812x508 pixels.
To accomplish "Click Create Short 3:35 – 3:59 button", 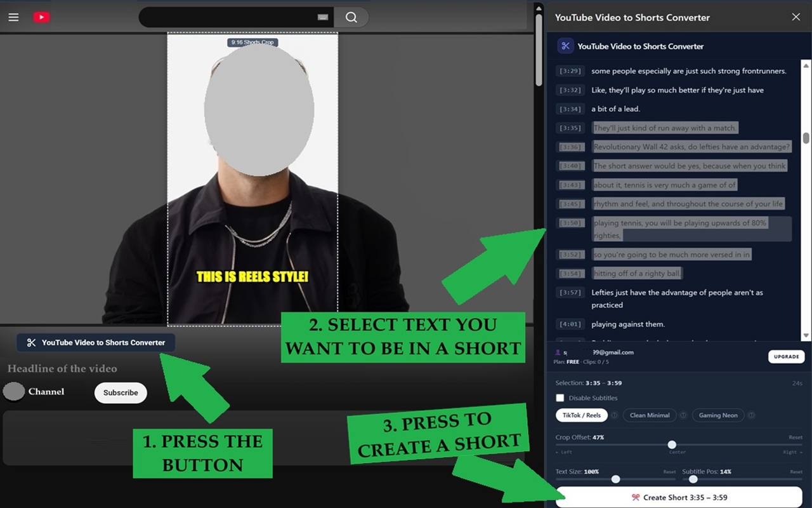I will point(679,497).
